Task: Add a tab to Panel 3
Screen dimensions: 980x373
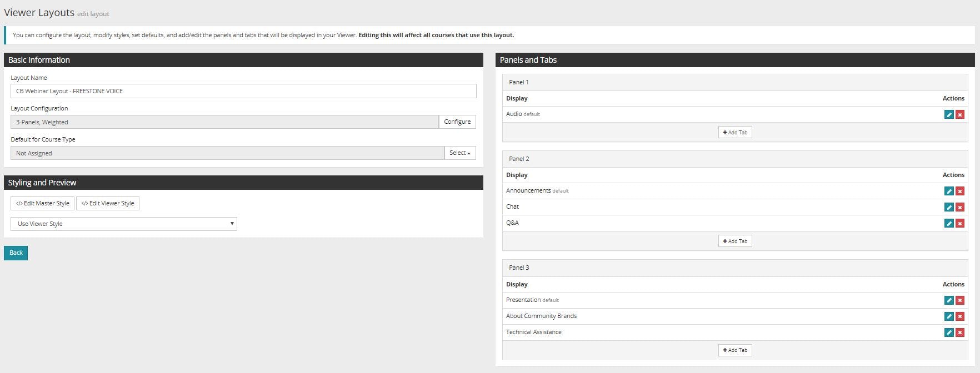Action: pos(734,350)
